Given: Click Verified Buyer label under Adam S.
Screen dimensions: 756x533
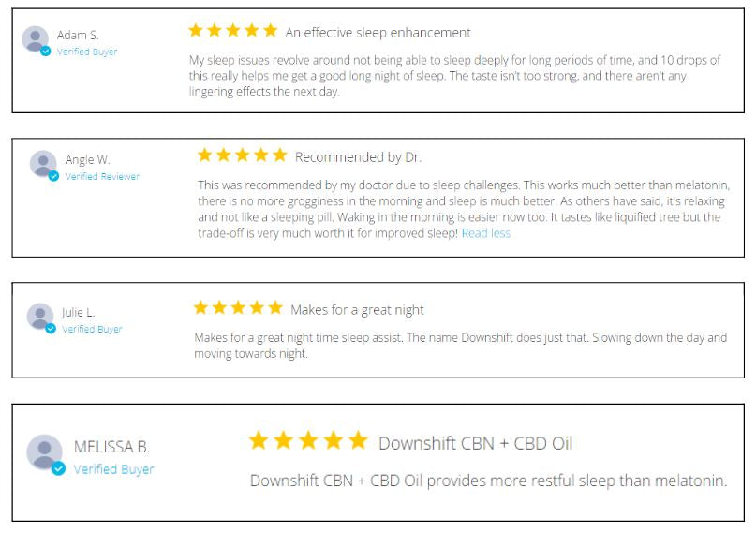Looking at the screenshot, I should [x=87, y=52].
